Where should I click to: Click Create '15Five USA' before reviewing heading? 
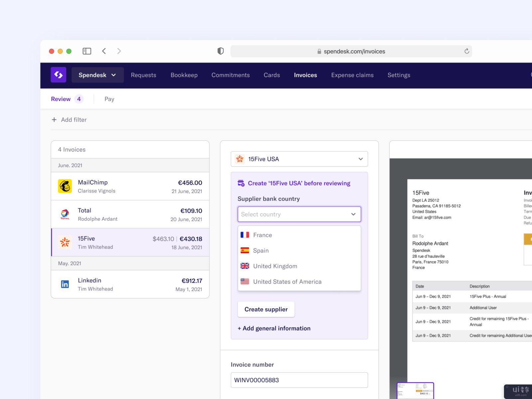(299, 183)
